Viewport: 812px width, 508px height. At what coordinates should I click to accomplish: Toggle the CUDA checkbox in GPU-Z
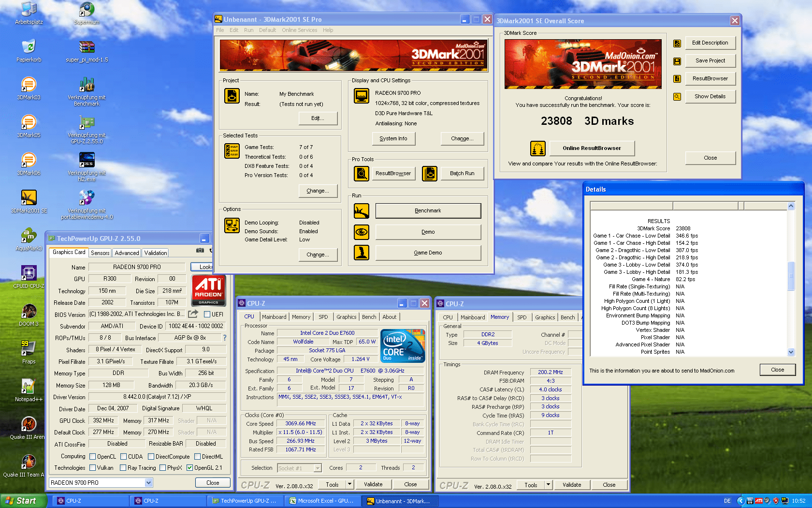click(124, 457)
